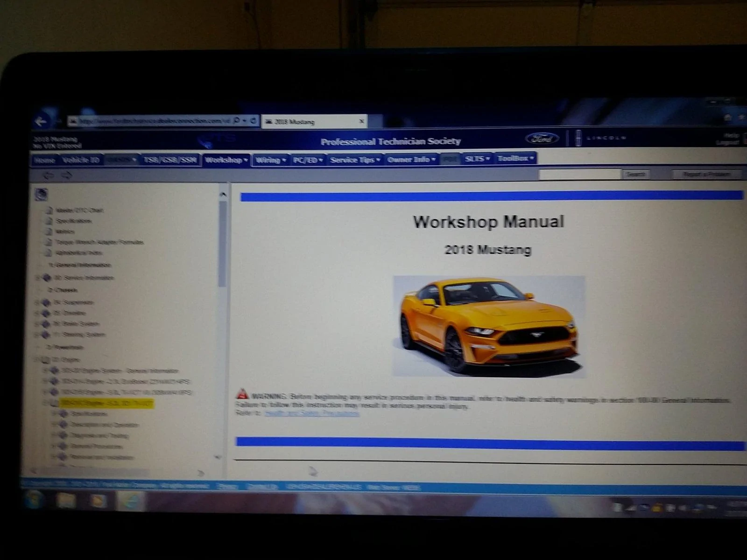Click the Suspension book icon

pyautogui.click(x=46, y=302)
